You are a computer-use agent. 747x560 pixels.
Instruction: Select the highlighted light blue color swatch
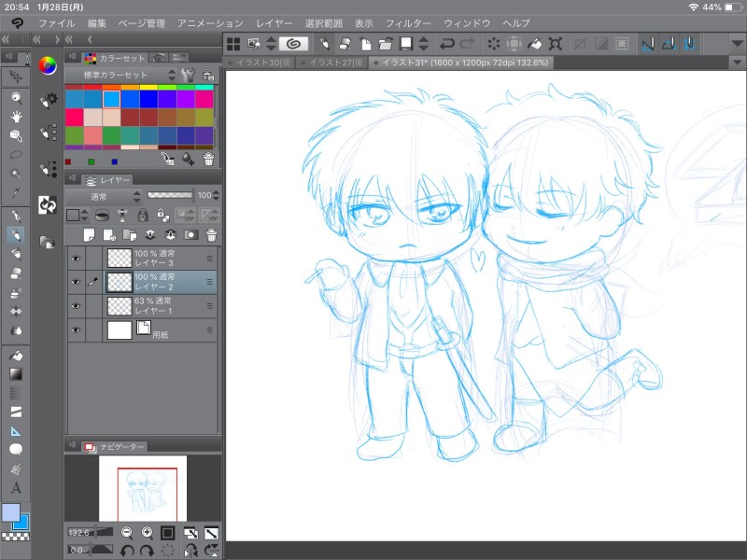coord(111,100)
